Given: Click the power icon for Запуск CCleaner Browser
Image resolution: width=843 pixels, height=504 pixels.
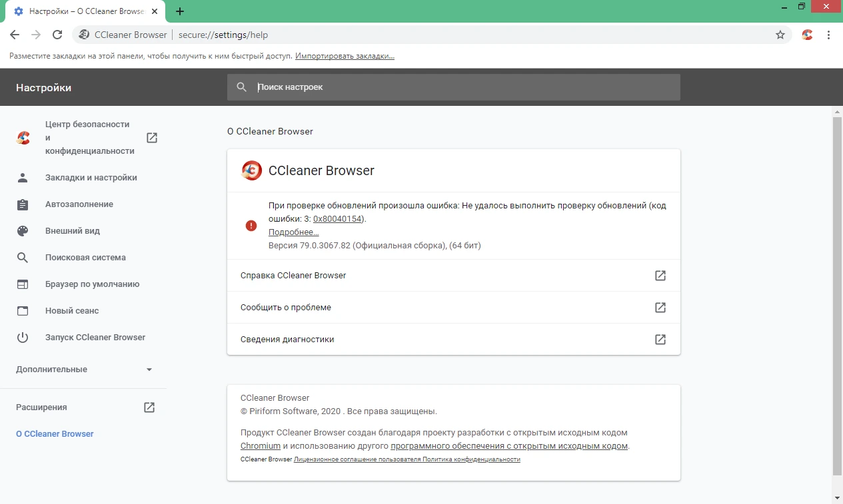Looking at the screenshot, I should click(x=23, y=338).
